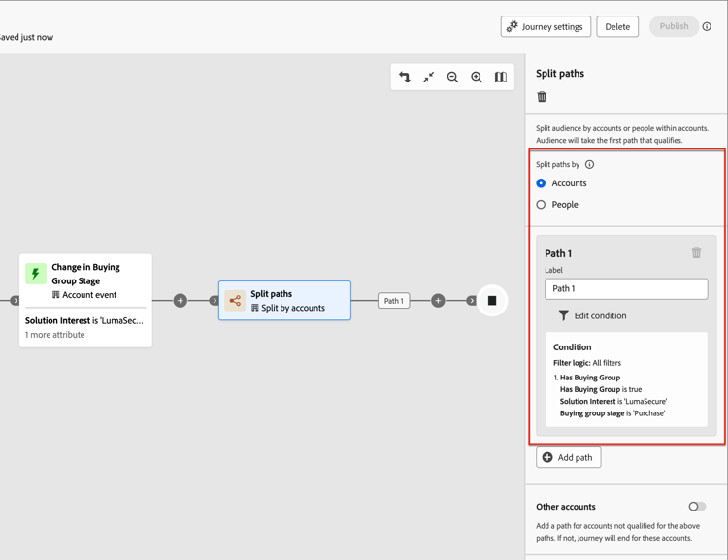Open Journey settings
The height and width of the screenshot is (560, 728).
point(546,26)
